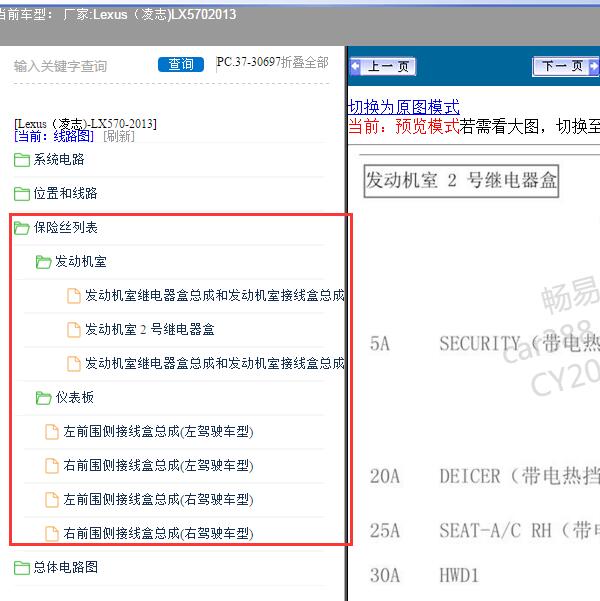Collapse the 发动机室 subfolder
This screenshot has width=600, height=601.
pyautogui.click(x=81, y=261)
